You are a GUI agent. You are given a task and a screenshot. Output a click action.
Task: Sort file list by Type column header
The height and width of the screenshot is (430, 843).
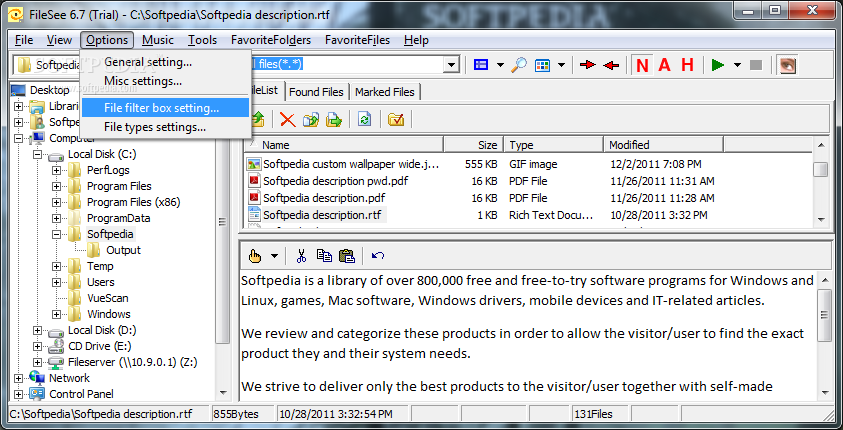click(x=553, y=145)
